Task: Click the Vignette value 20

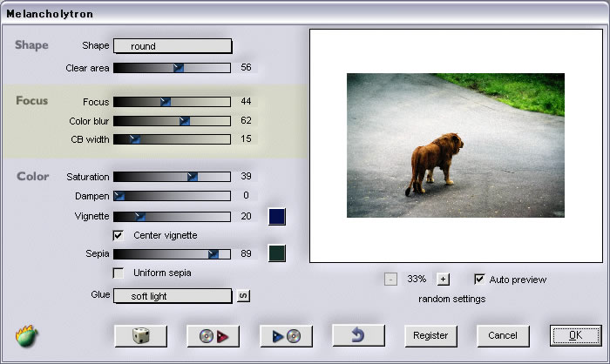Action: [x=246, y=216]
